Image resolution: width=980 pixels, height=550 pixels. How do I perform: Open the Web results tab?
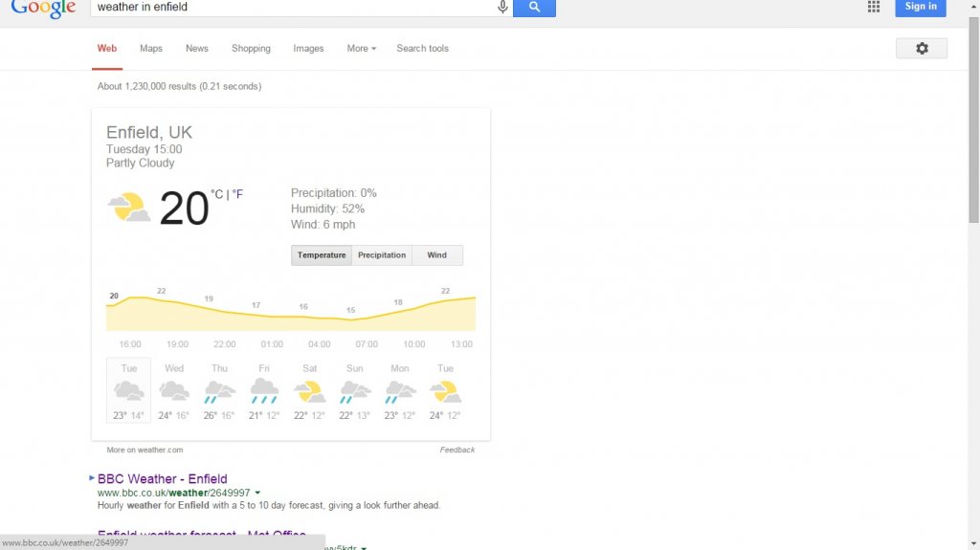click(x=107, y=48)
